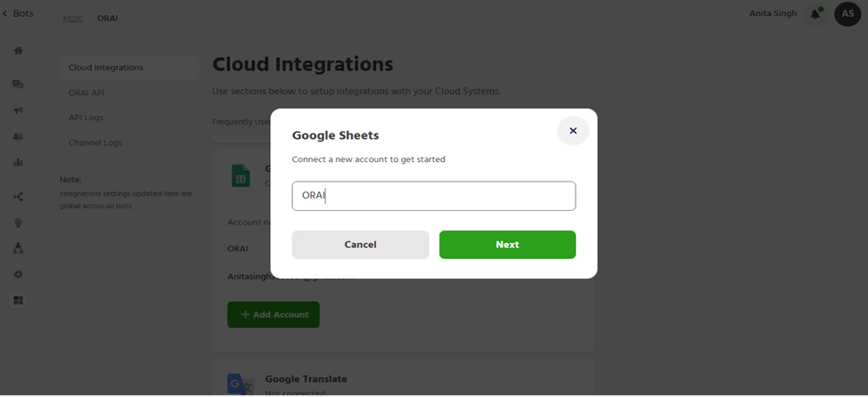This screenshot has height=397, width=868.
Task: Open the integrations grid sidebar icon
Action: [18, 301]
